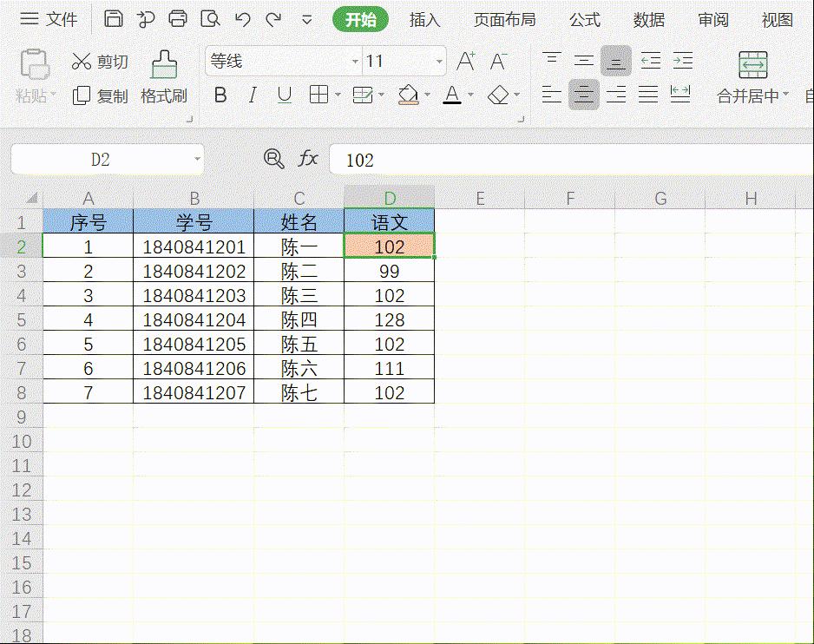The width and height of the screenshot is (814, 644).
Task: Switch to the 数据 (Data) ribbon tab
Action: point(650,19)
